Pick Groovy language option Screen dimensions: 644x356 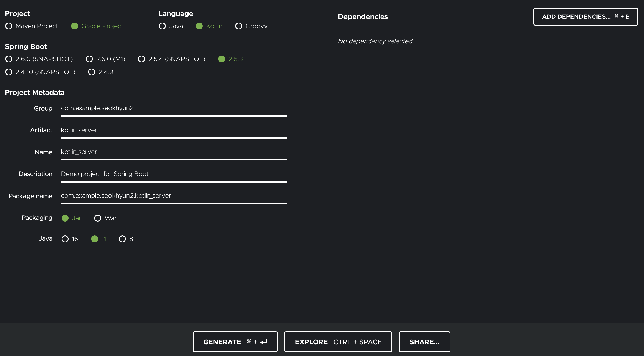(x=238, y=26)
